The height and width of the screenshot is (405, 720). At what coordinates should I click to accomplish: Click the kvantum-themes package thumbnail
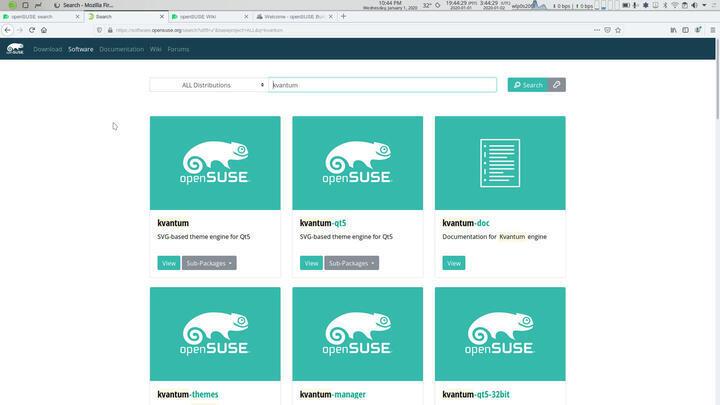click(215, 334)
